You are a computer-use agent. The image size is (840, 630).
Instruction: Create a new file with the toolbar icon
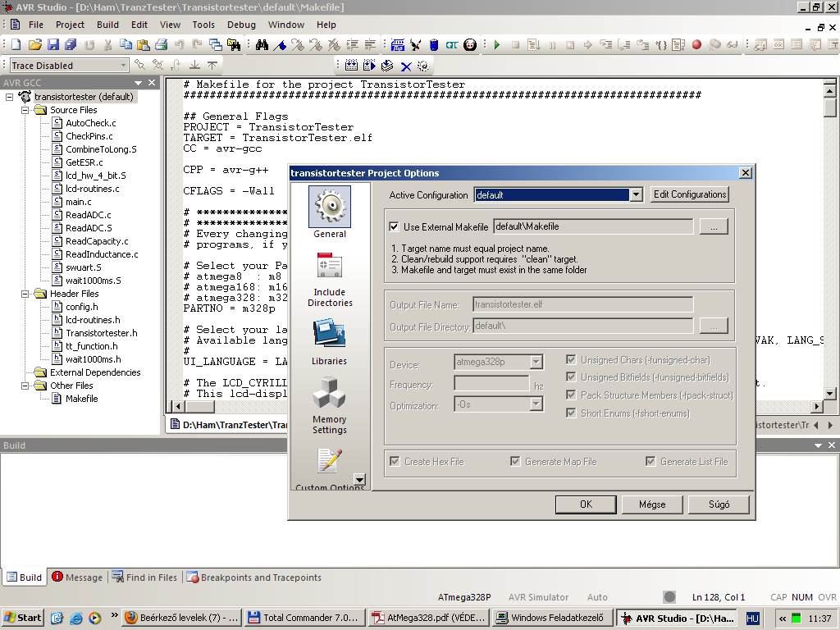pyautogui.click(x=16, y=45)
